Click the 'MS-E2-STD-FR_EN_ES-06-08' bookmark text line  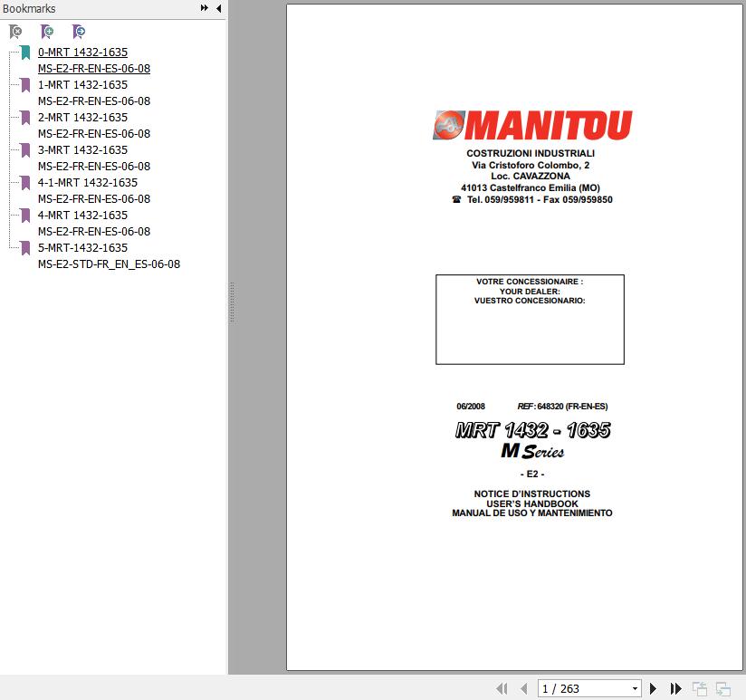(109, 264)
